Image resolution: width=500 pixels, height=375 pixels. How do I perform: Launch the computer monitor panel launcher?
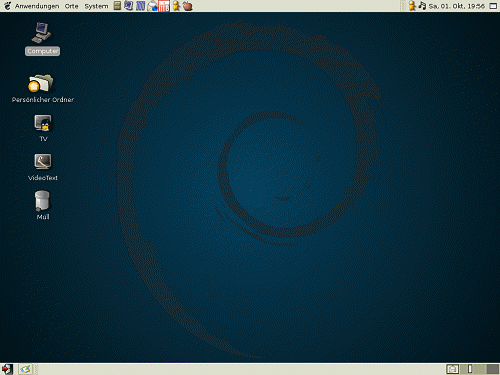pos(128,5)
